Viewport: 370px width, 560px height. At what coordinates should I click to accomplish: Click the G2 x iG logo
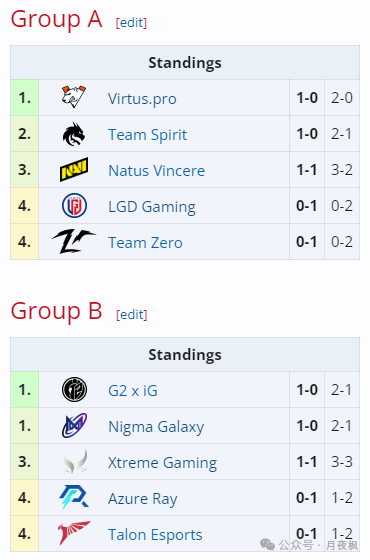pos(74,390)
